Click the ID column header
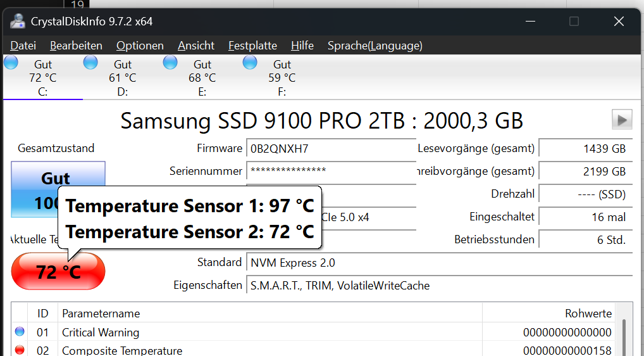644x356 pixels. pos(43,314)
